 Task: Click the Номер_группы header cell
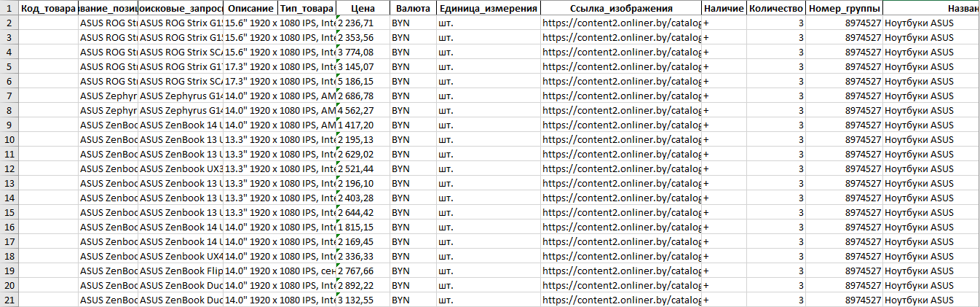(x=844, y=9)
